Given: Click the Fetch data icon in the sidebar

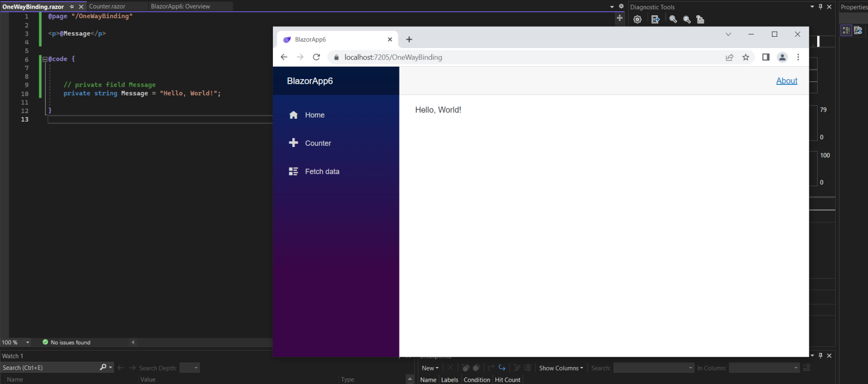Looking at the screenshot, I should coord(293,171).
